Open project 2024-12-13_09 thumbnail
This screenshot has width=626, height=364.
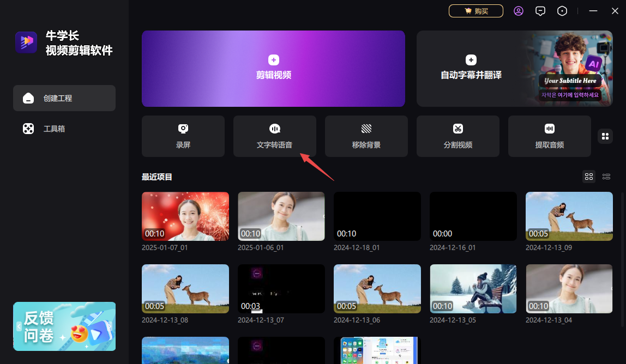click(x=569, y=216)
